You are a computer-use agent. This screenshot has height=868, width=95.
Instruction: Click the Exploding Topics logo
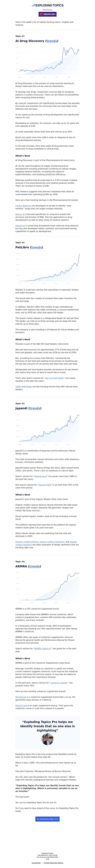47,5
